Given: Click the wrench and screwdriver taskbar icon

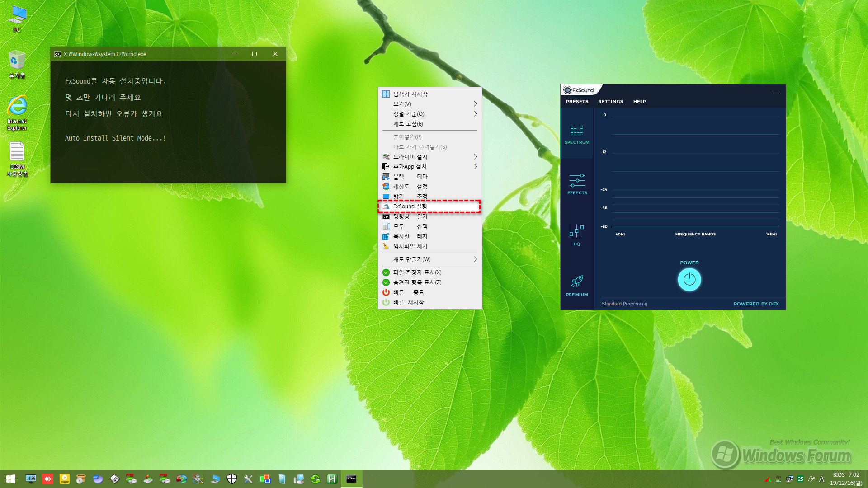Looking at the screenshot, I should click(248, 479).
